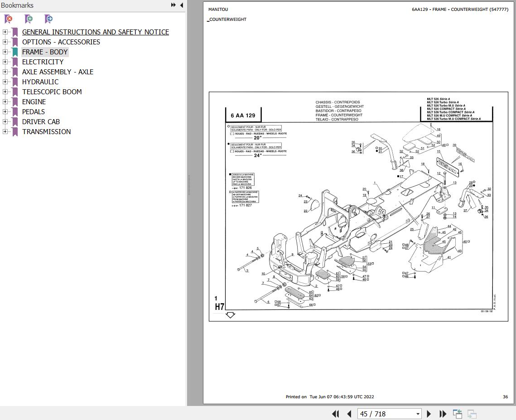516x420 pixels.
Task: Click the greyed next view icon
Action: click(472, 414)
